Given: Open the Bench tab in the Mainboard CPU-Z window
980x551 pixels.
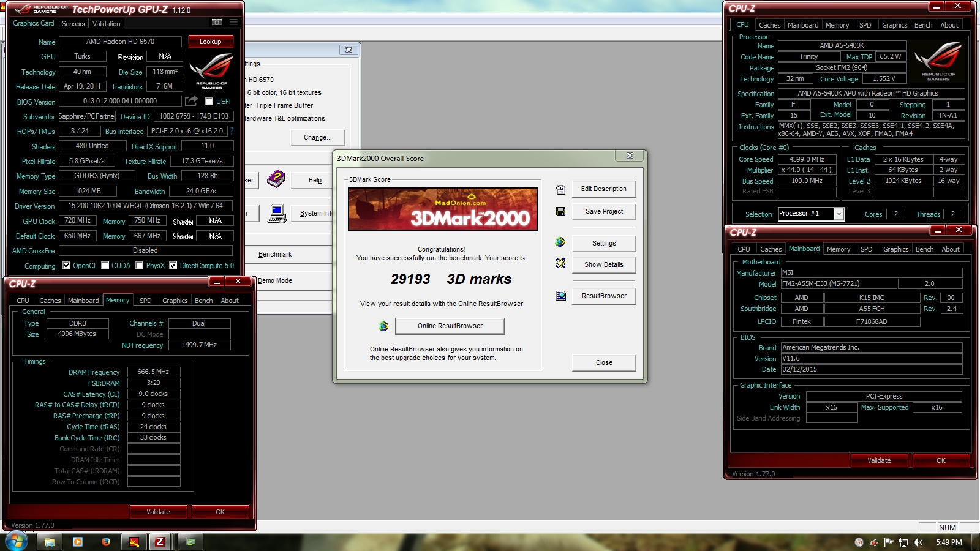Looking at the screenshot, I should (925, 249).
